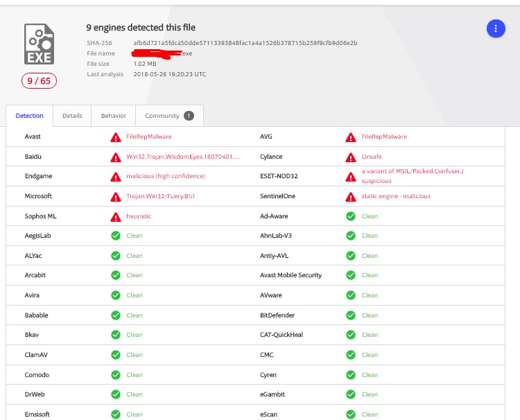The height and width of the screenshot is (420, 520).
Task: Click the Sophos ML red warning icon
Action: pyautogui.click(x=116, y=217)
